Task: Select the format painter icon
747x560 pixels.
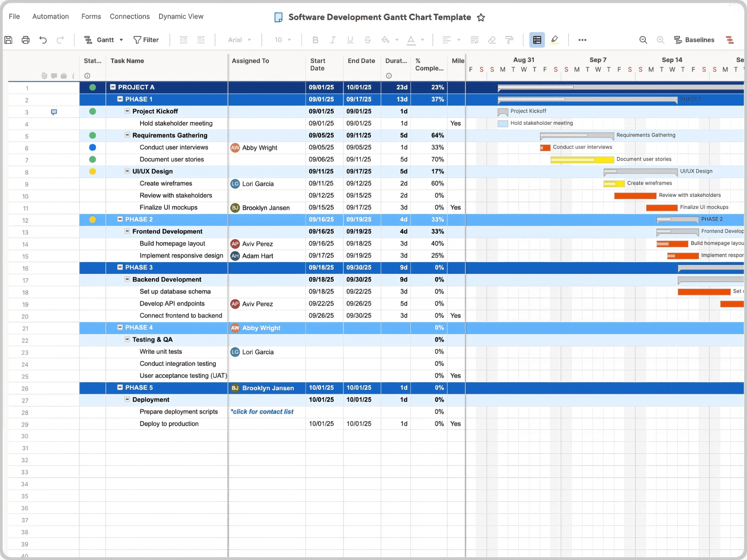Action: tap(509, 40)
